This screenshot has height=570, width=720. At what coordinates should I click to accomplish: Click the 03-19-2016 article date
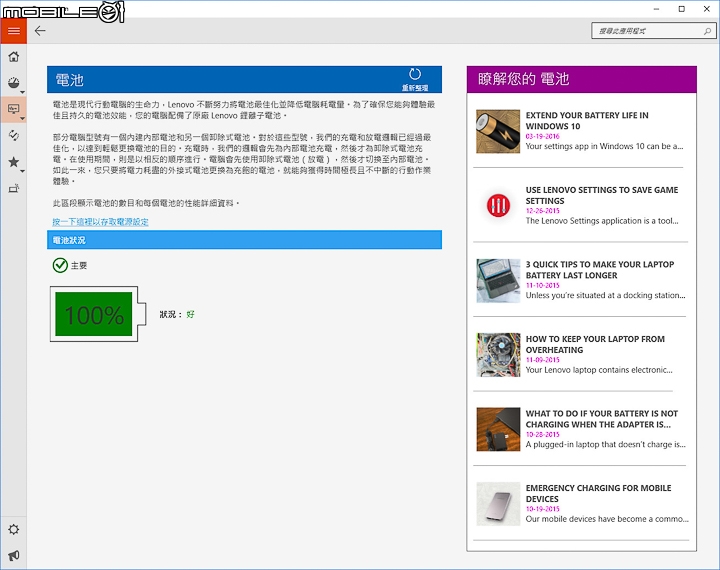543,136
